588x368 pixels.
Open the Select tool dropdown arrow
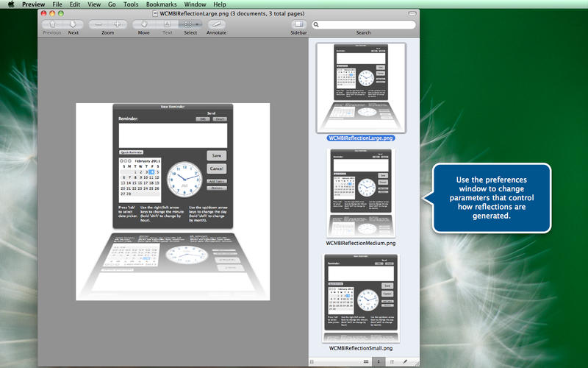pos(198,24)
